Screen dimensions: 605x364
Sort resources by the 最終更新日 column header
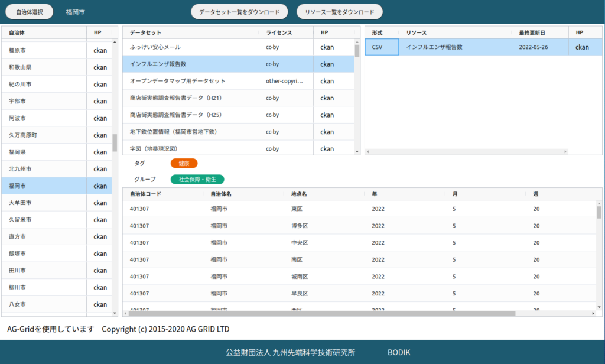[532, 32]
